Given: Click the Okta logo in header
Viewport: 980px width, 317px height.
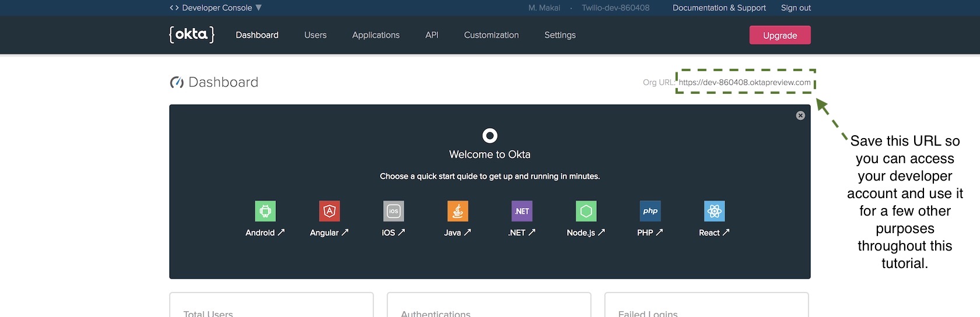Looking at the screenshot, I should pos(192,35).
